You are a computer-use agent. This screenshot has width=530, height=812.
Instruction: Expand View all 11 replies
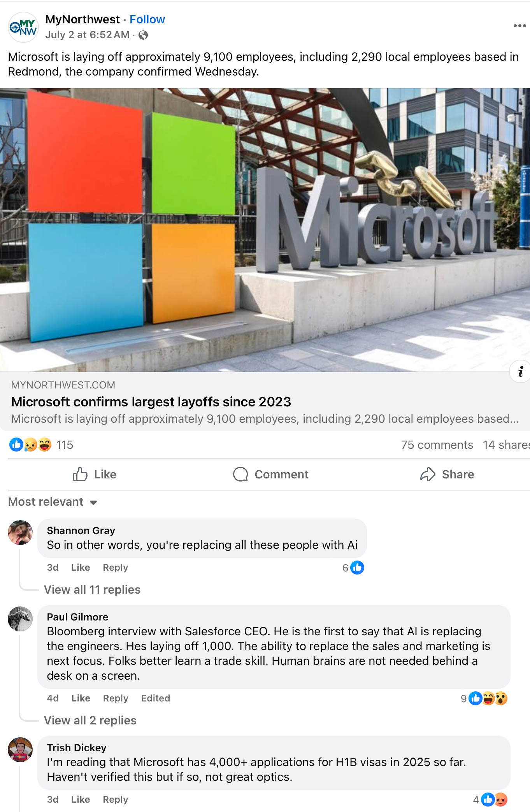(x=92, y=589)
